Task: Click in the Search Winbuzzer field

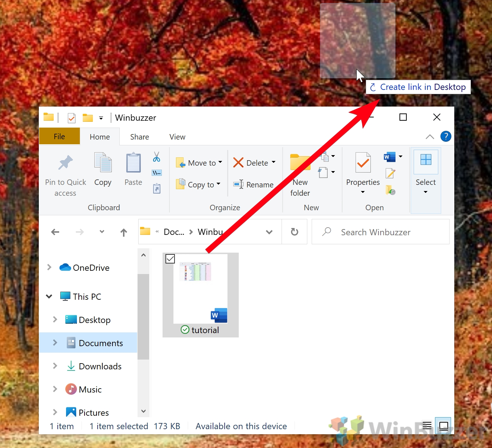Action: pos(381,232)
